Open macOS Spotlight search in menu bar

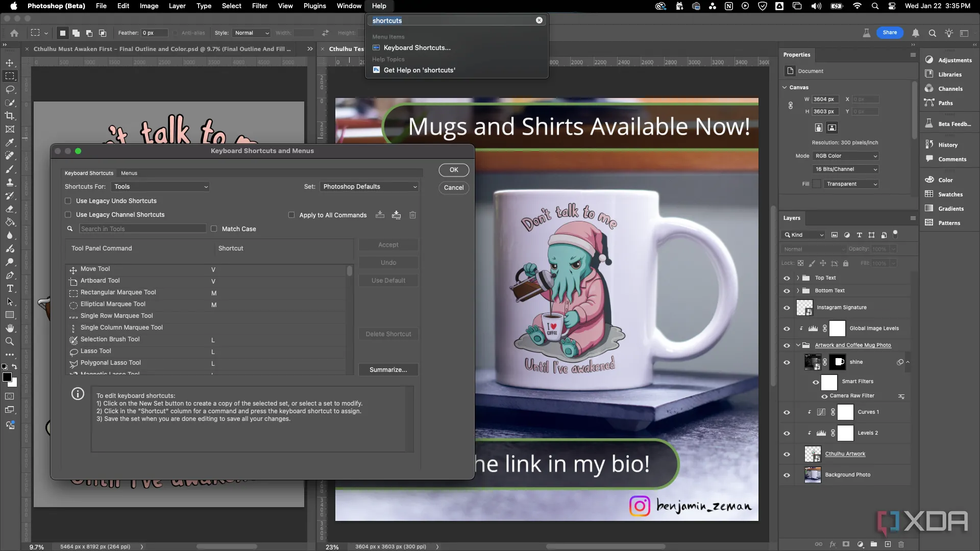point(875,6)
